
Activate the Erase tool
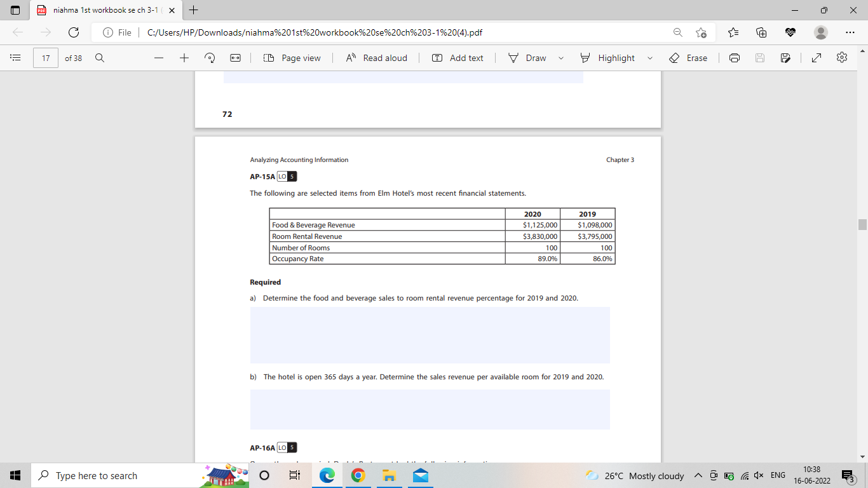click(x=689, y=58)
